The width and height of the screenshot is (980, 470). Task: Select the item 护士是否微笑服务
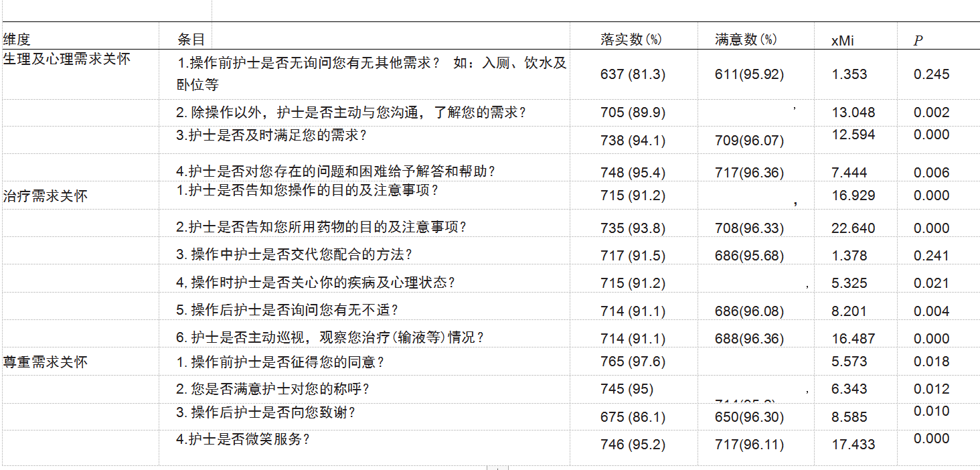pyautogui.click(x=244, y=439)
